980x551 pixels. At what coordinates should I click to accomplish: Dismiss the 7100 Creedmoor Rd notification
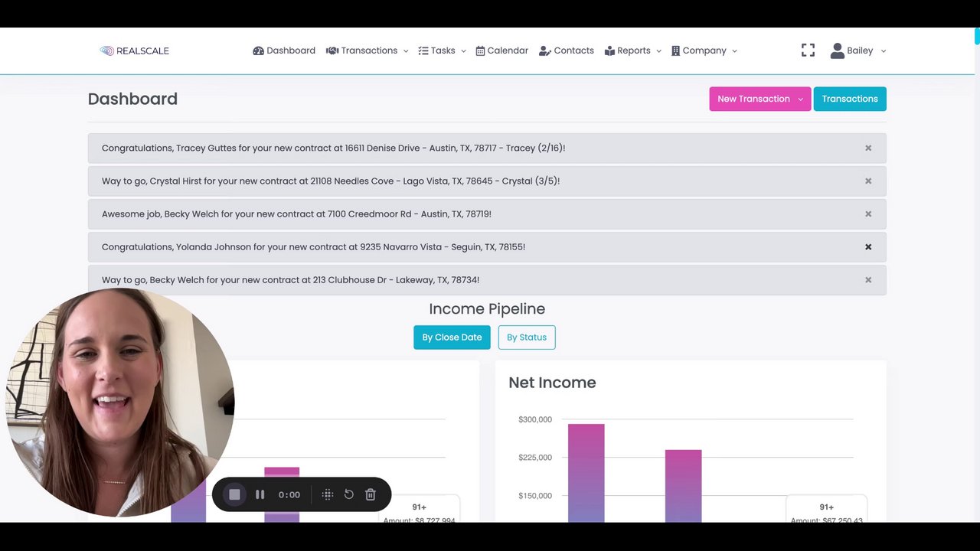click(x=868, y=214)
